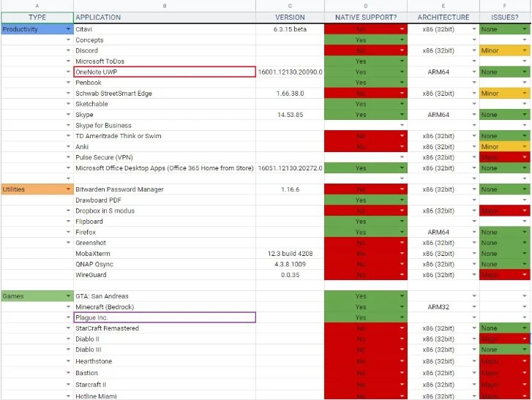Image resolution: width=532 pixels, height=400 pixels.
Task: Open Native Support dropdown in Firefox row
Action: click(x=402, y=233)
